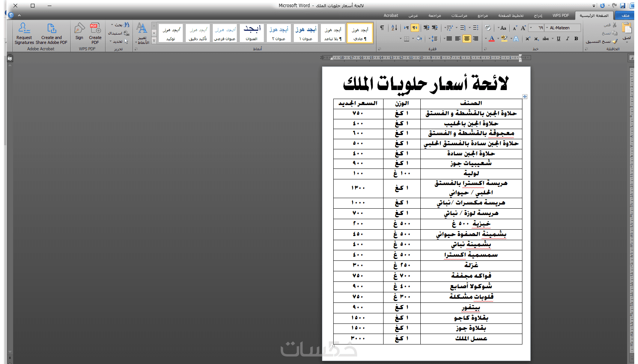Switch to the Insert (إدراج) tab
This screenshot has width=638, height=364.
[538, 15]
